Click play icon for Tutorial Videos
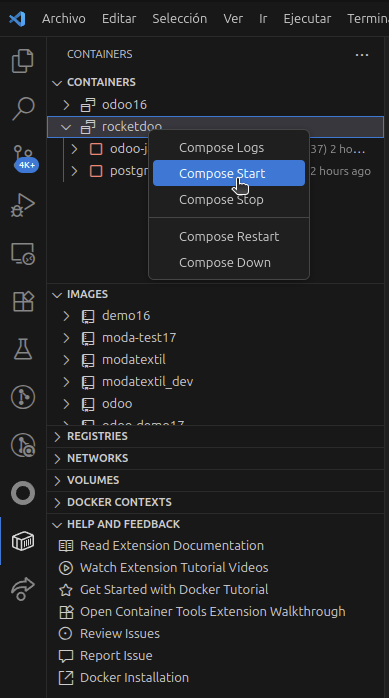The image size is (389, 698). (66, 568)
